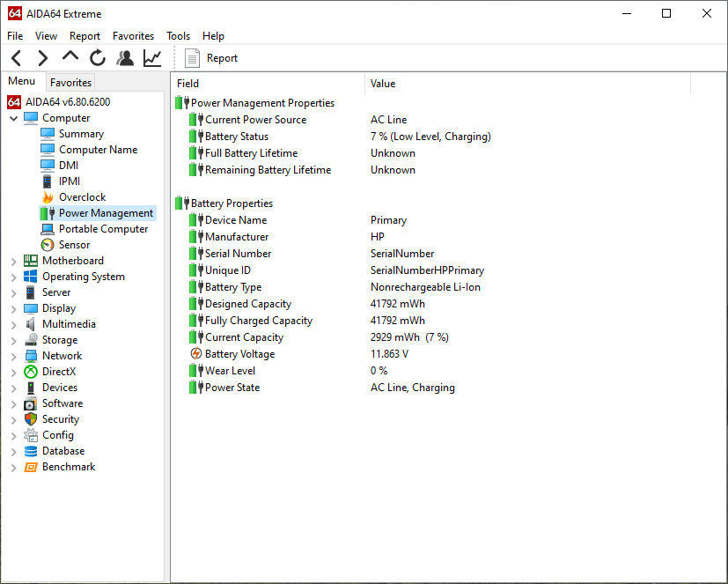Open the Report menu
The width and height of the screenshot is (728, 584).
(x=85, y=36)
